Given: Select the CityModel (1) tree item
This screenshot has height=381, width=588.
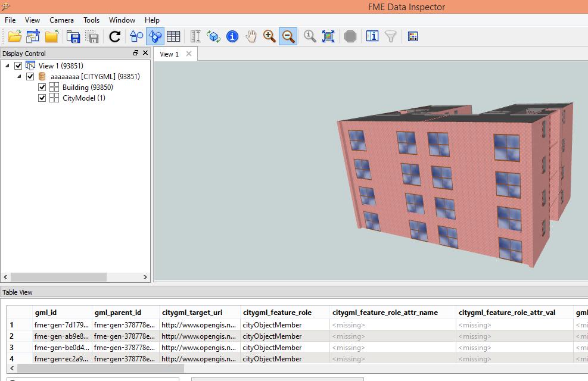Looking at the screenshot, I should click(x=84, y=98).
